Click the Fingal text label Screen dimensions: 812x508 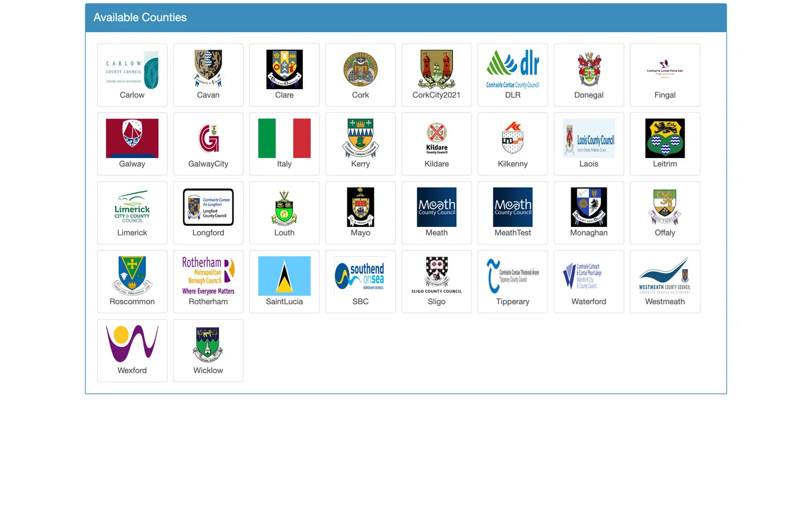[x=665, y=95]
